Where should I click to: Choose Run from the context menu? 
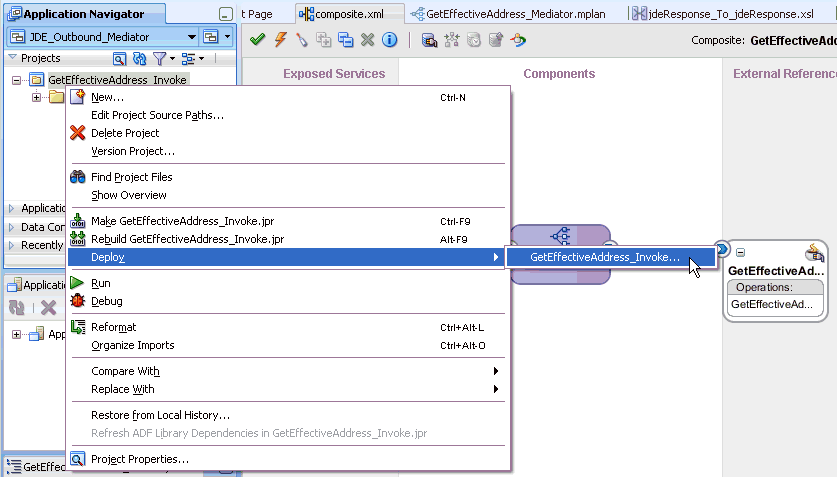pyautogui.click(x=100, y=283)
